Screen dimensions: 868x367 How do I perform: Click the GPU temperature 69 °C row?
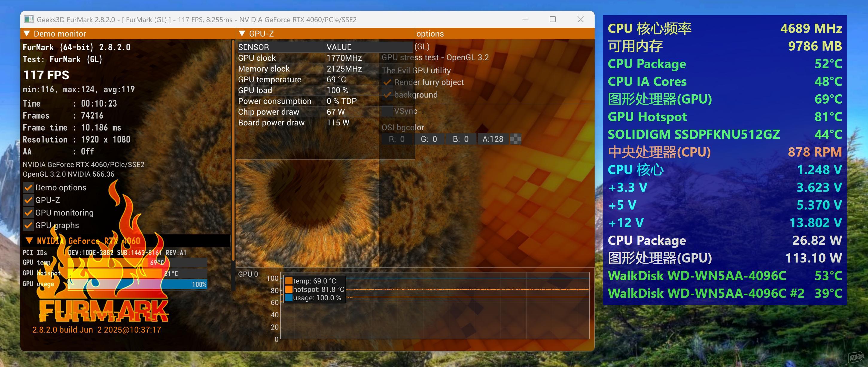click(x=325, y=80)
